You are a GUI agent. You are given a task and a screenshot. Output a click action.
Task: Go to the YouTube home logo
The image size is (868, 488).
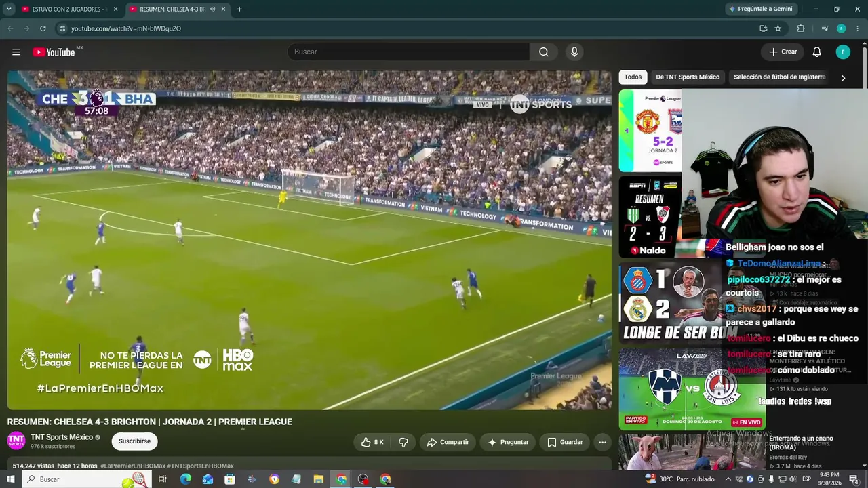(x=54, y=52)
